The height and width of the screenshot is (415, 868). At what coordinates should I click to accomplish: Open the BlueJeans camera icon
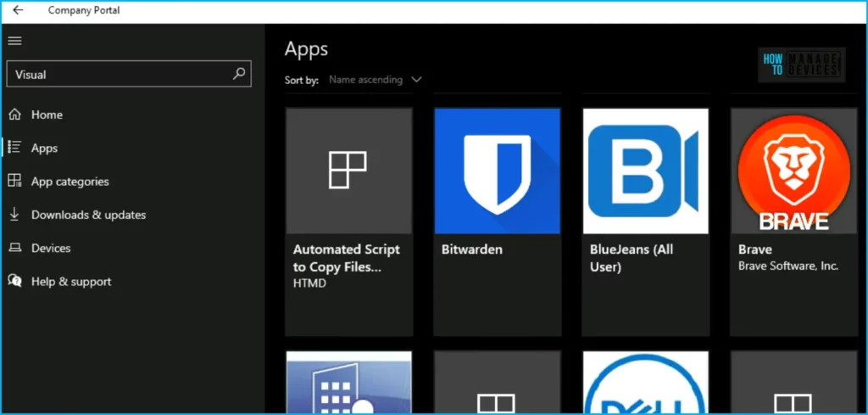(645, 171)
